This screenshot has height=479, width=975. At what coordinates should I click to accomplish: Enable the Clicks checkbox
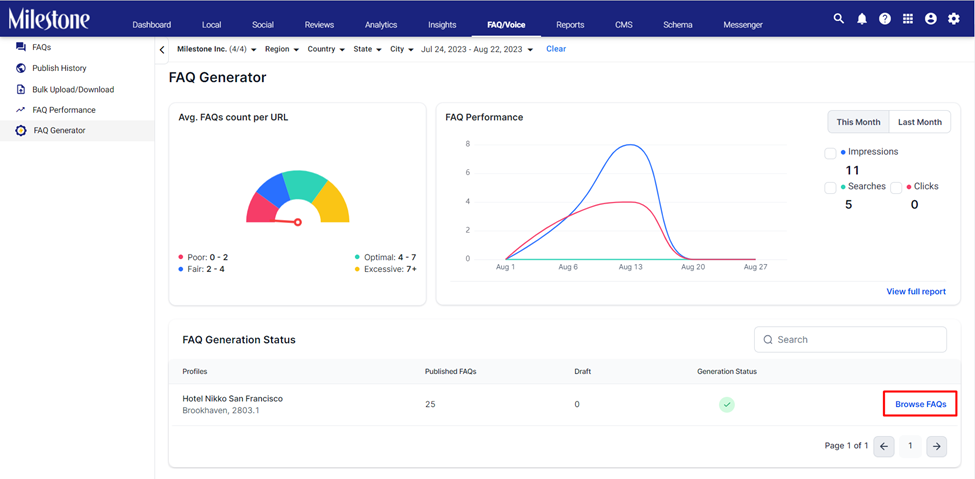[896, 188]
